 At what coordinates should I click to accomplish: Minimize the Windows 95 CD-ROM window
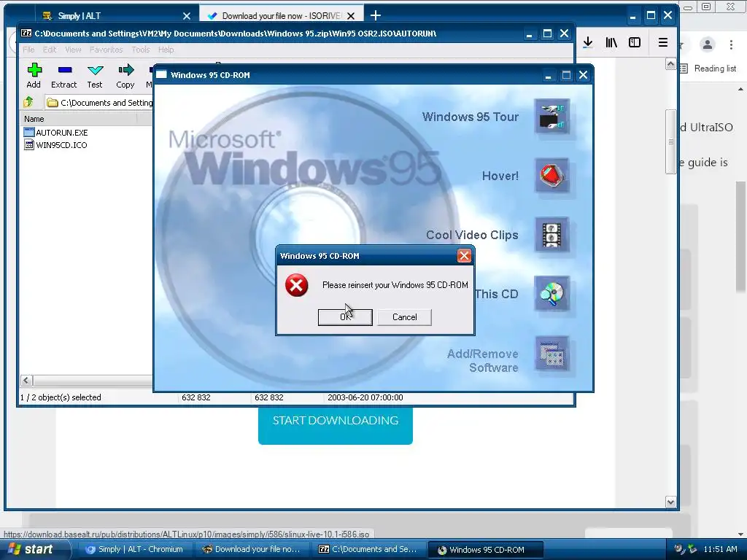pos(548,75)
